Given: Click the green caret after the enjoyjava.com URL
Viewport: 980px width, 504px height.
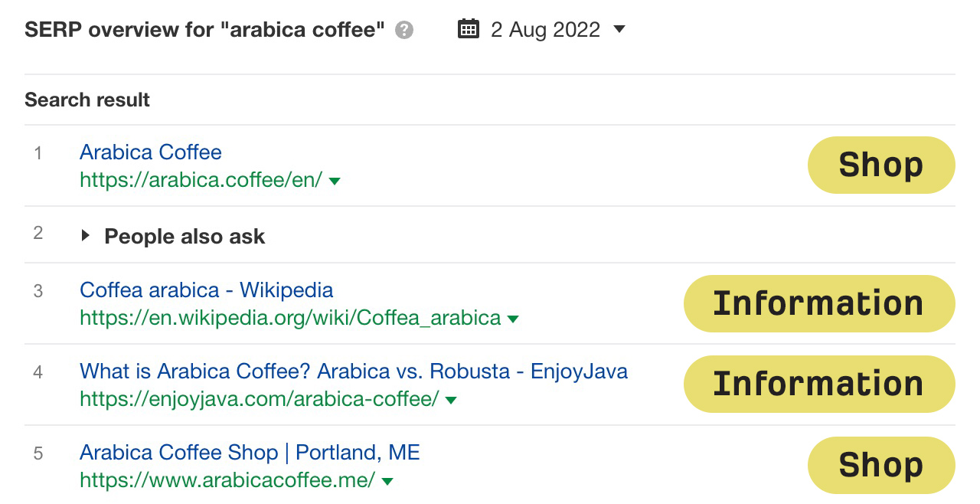Looking at the screenshot, I should [x=451, y=401].
